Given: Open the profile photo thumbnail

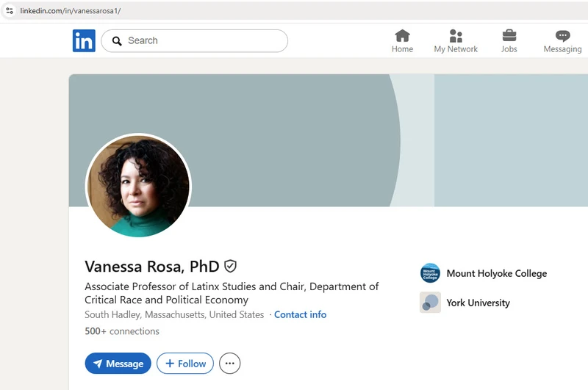Looking at the screenshot, I should pos(138,186).
